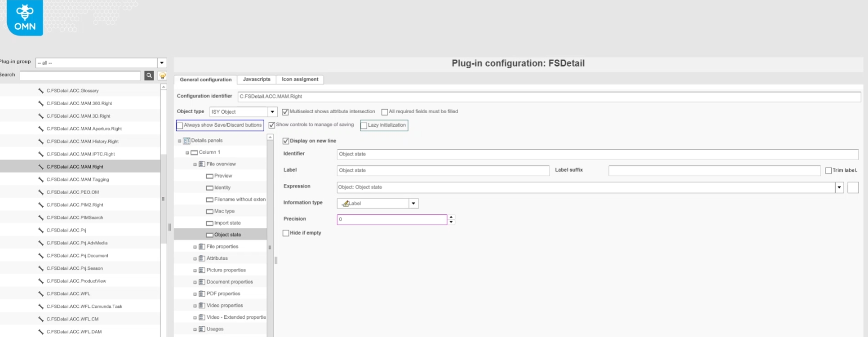Viewport: 868px width, 337px height.
Task: Click the OMN bee logo
Action: [x=25, y=18]
